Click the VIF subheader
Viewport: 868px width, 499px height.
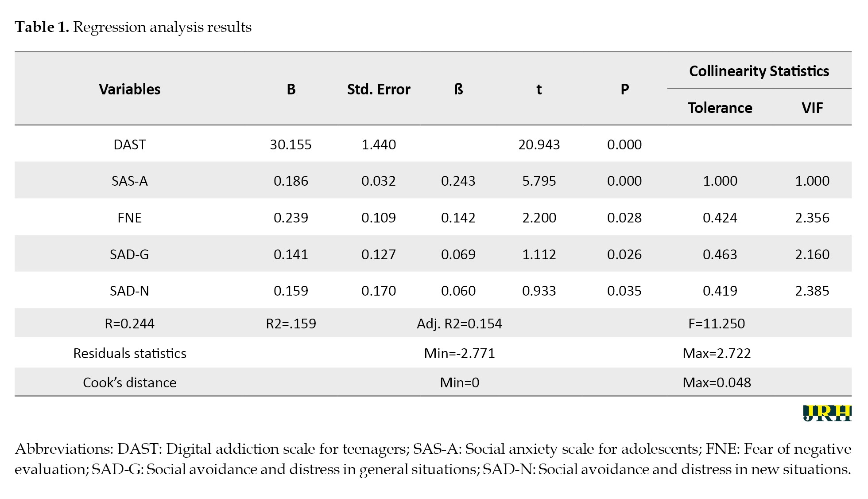coord(812,108)
